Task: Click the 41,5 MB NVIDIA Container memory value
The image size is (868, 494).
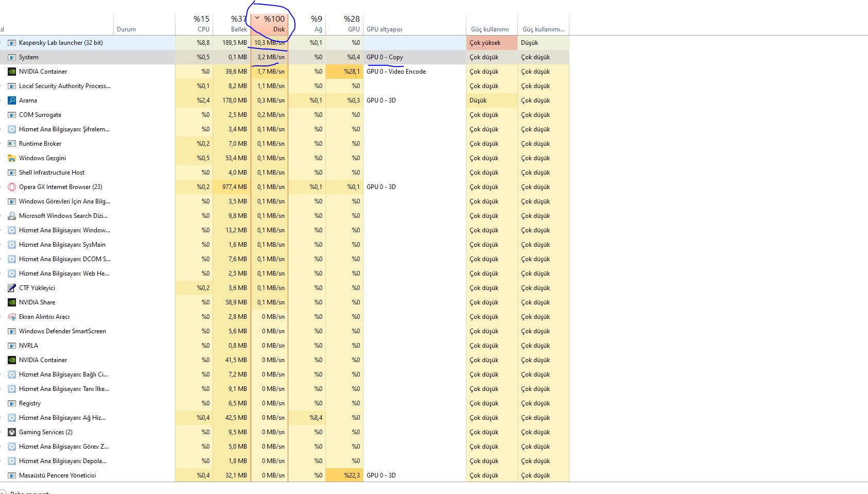Action: (236, 360)
